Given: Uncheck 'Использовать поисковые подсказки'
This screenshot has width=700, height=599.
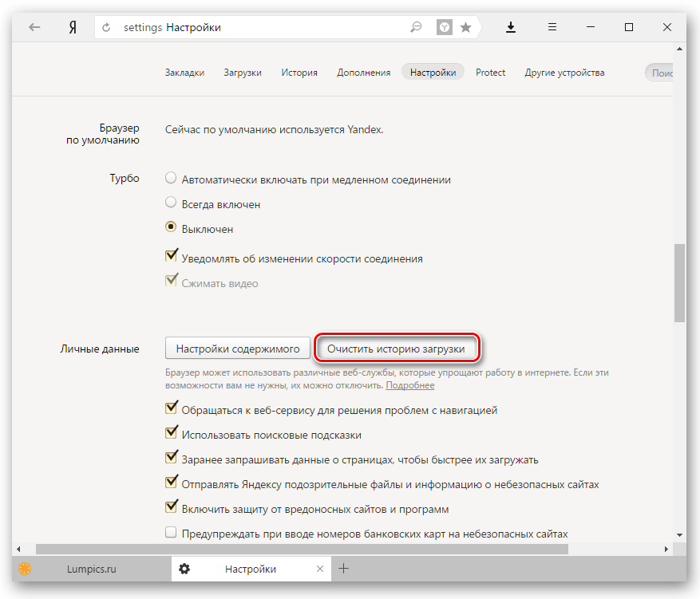Looking at the screenshot, I should 171,435.
